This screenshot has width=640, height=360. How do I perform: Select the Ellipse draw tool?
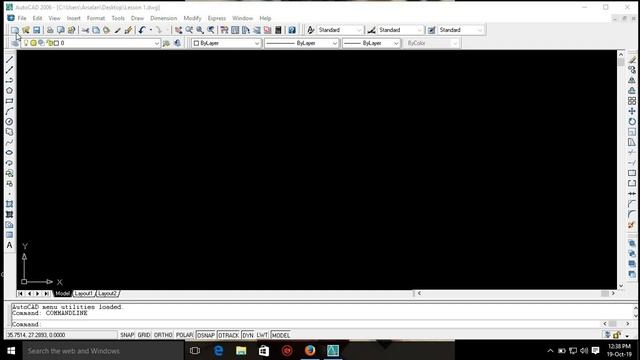(9, 153)
